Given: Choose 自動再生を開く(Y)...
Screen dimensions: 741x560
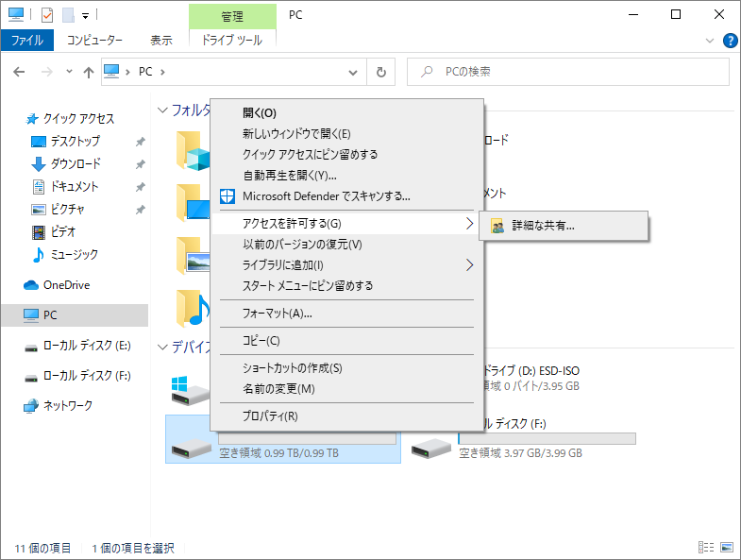Looking at the screenshot, I should [346, 176].
